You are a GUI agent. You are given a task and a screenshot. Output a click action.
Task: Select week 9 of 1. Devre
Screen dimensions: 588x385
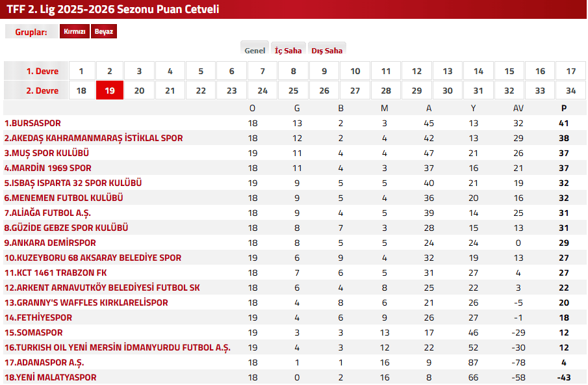pyautogui.click(x=324, y=71)
